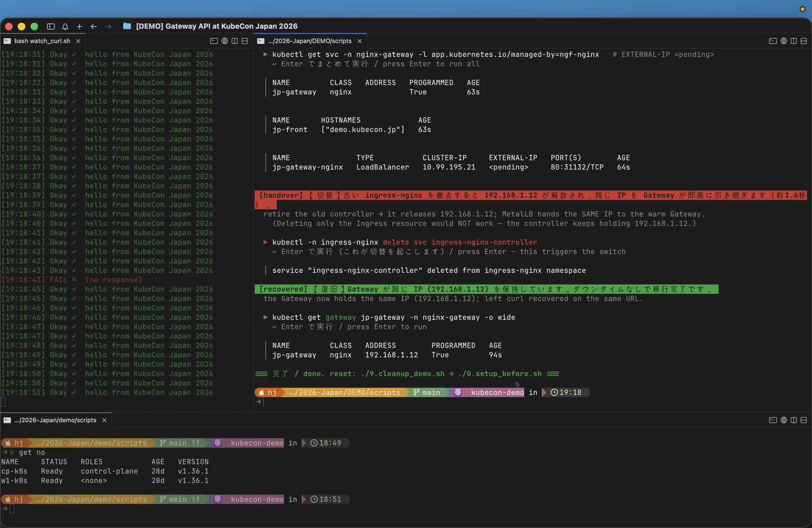The height and width of the screenshot is (528, 812).
Task: Click the hostname '["demo.kubecon.jp"]'
Action: (363, 130)
